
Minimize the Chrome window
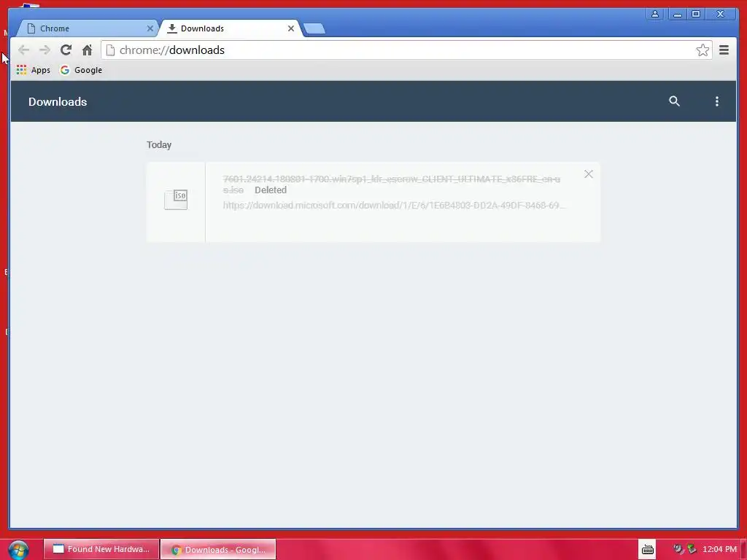(x=677, y=15)
